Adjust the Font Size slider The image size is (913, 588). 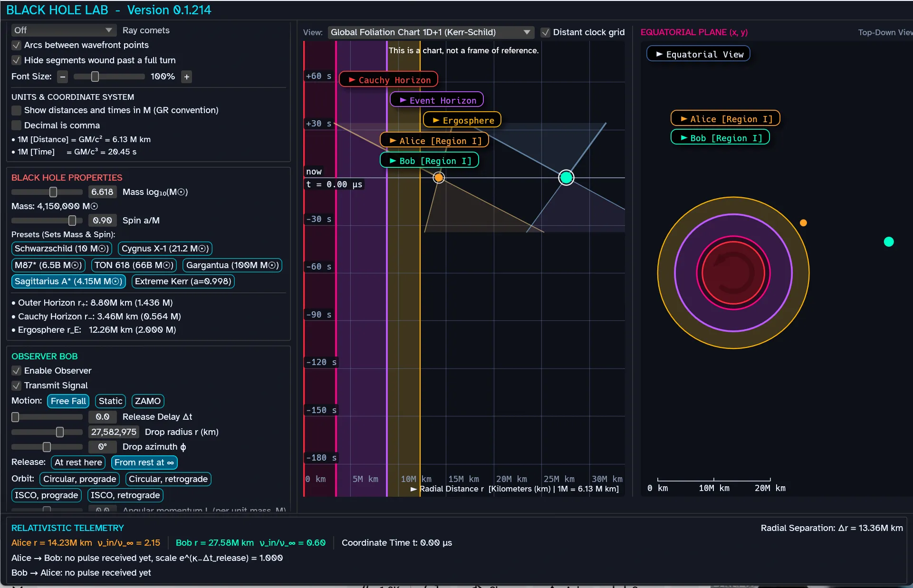coord(109,77)
